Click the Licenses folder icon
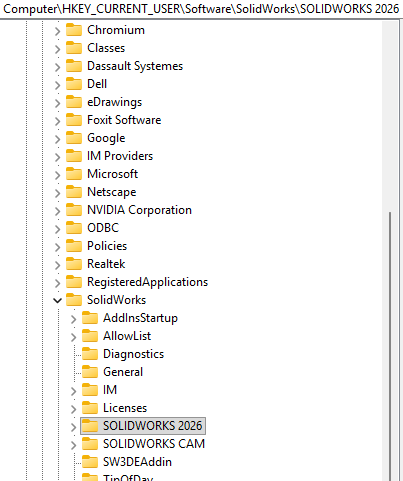The width and height of the screenshot is (403, 481). [x=90, y=408]
